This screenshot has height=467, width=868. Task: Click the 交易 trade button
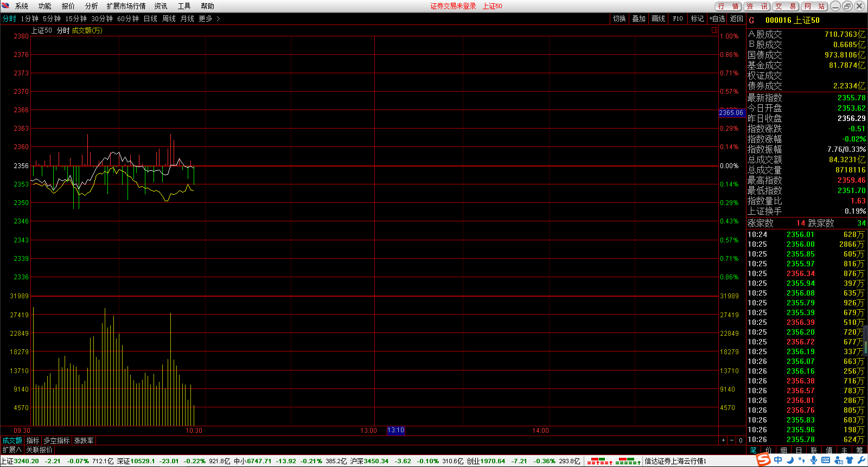(786, 6)
